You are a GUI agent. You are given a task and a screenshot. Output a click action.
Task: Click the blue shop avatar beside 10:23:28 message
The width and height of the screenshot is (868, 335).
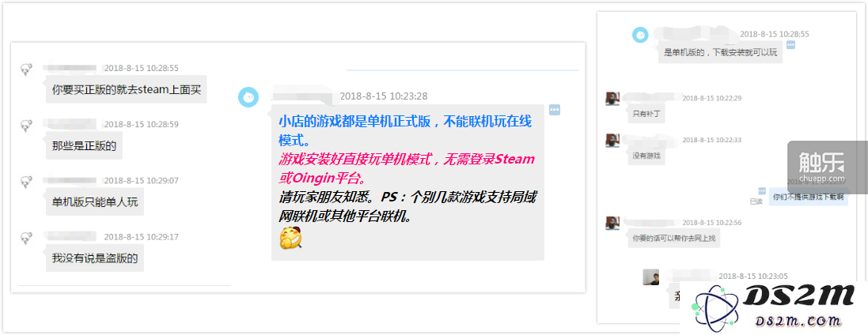click(x=248, y=96)
